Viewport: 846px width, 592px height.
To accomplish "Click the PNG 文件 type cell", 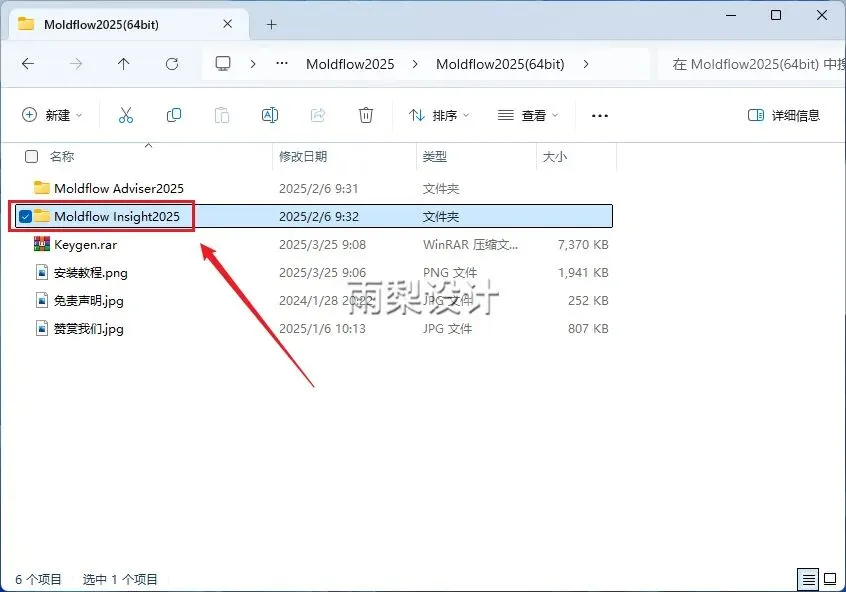I will [449, 273].
